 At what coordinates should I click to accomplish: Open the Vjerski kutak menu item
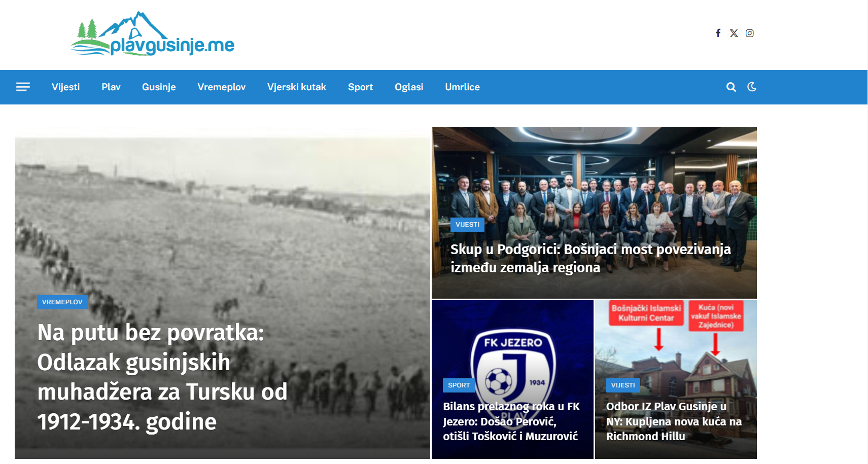[297, 87]
